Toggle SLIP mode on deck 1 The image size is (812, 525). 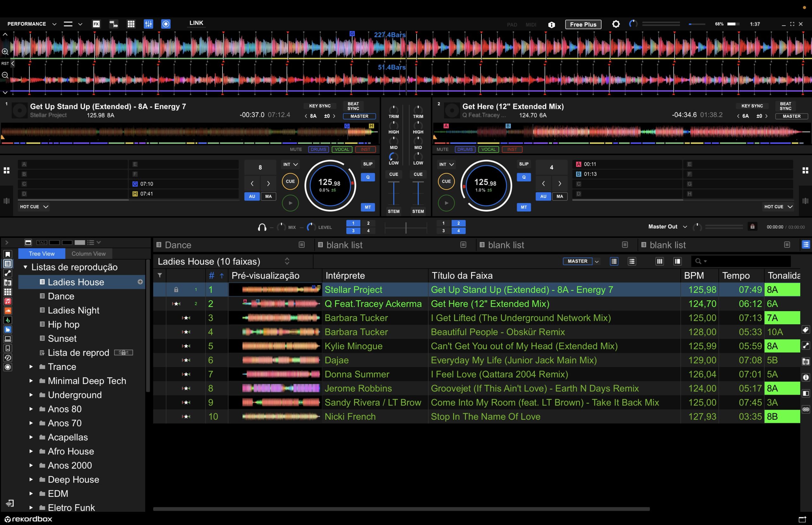pos(368,164)
